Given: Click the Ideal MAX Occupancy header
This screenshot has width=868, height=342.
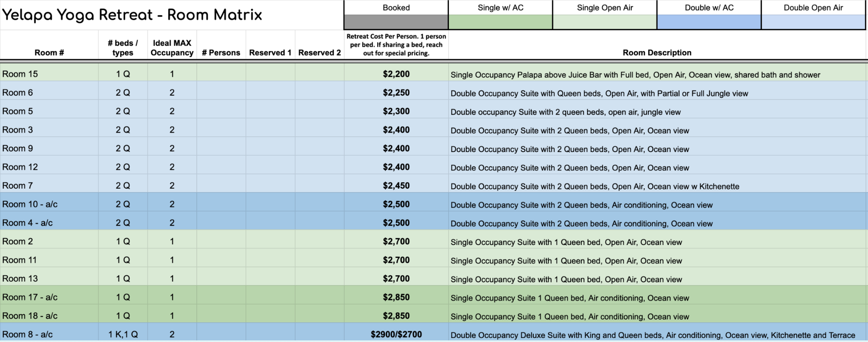Looking at the screenshot, I should (x=172, y=45).
